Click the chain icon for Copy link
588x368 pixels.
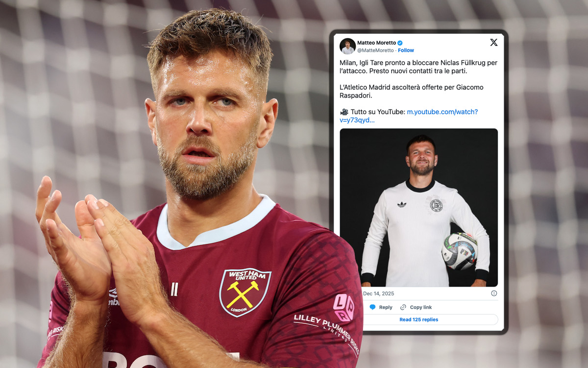(x=403, y=307)
